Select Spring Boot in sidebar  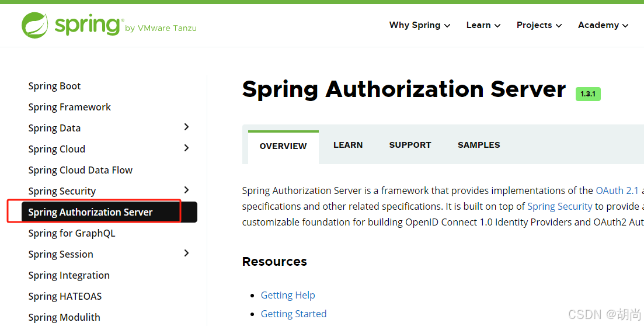[x=54, y=86]
